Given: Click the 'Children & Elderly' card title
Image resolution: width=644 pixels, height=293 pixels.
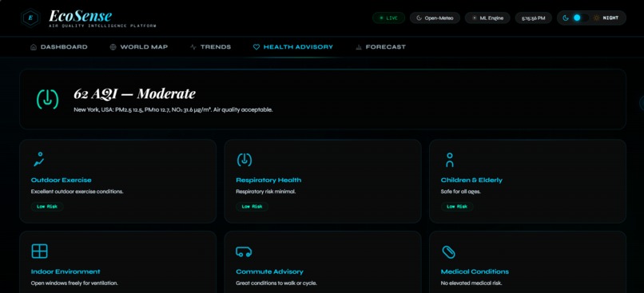Looking at the screenshot, I should (x=471, y=180).
